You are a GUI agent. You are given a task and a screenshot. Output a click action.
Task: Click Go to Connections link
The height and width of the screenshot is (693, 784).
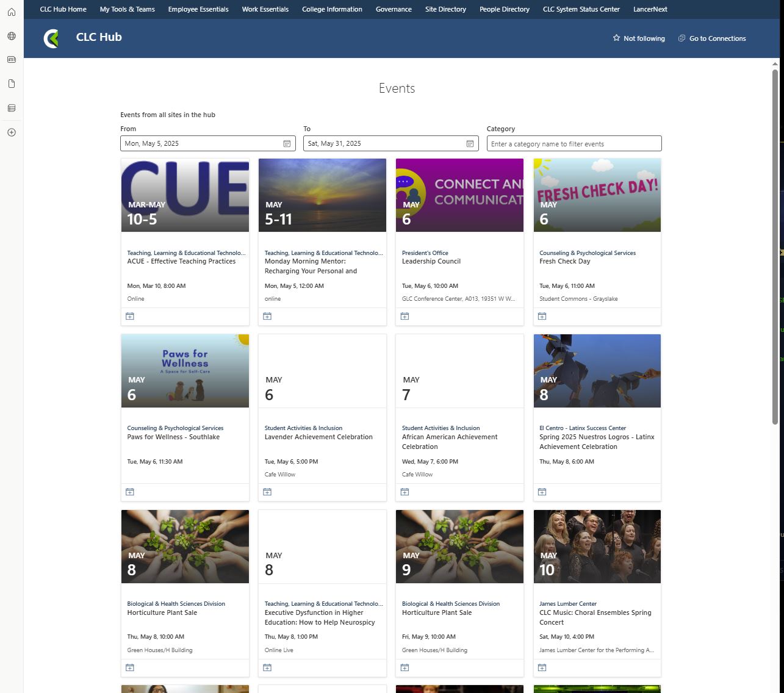coord(712,38)
